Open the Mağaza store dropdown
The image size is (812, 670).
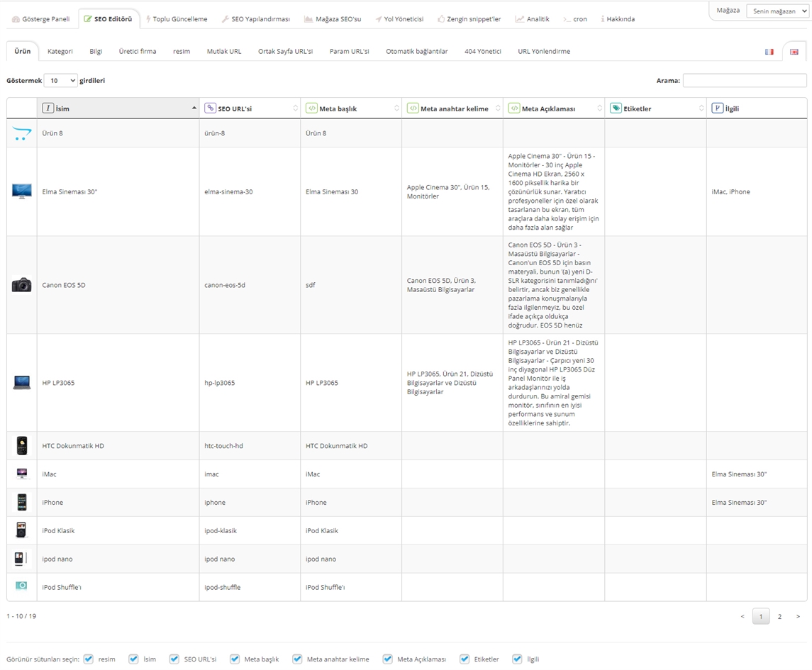click(777, 11)
